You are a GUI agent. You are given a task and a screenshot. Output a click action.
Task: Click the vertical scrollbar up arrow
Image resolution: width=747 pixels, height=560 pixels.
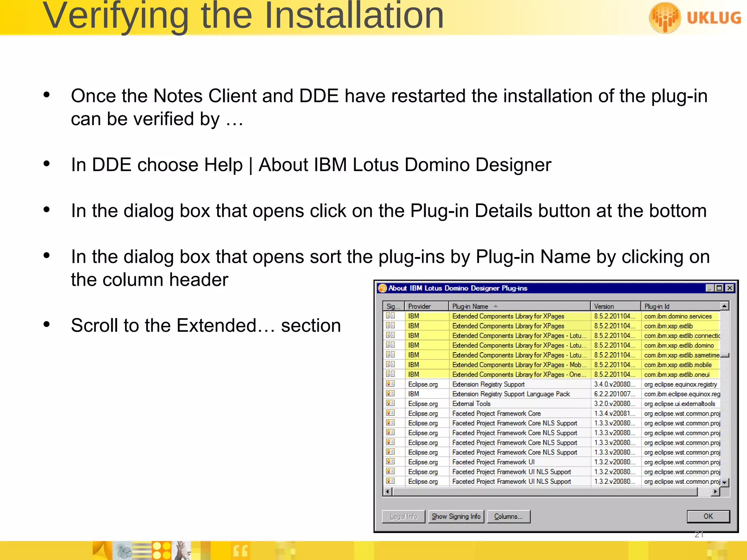pyautogui.click(x=725, y=306)
